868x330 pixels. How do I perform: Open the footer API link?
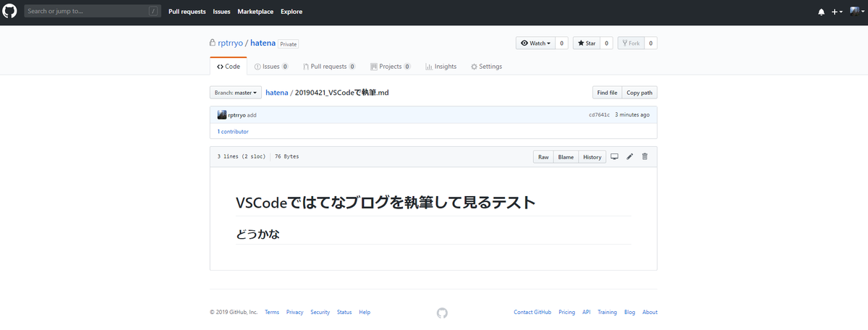pyautogui.click(x=587, y=313)
